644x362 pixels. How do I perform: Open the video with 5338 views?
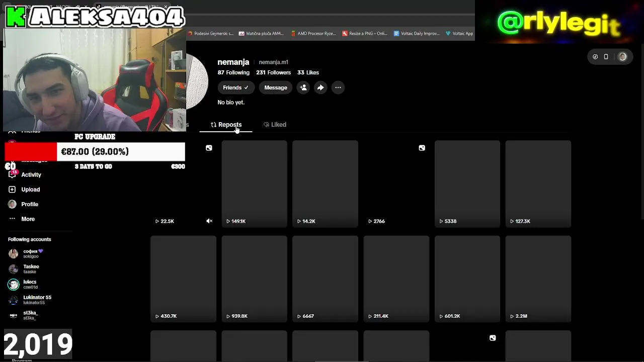click(x=467, y=184)
